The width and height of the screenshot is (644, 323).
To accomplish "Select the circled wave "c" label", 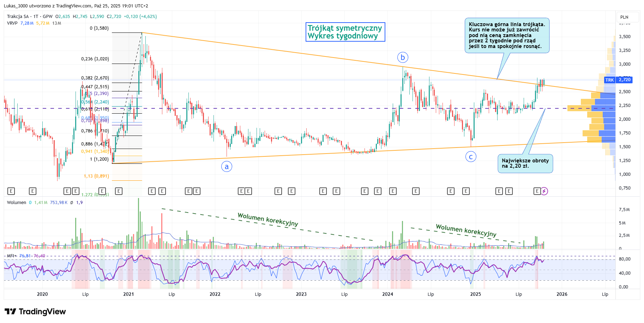I will click(471, 157).
